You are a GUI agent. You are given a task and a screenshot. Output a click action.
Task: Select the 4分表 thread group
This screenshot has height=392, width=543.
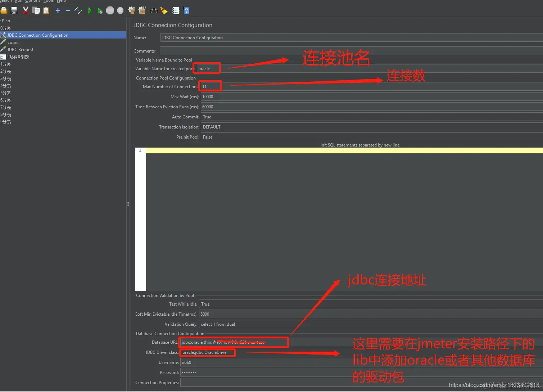point(6,86)
